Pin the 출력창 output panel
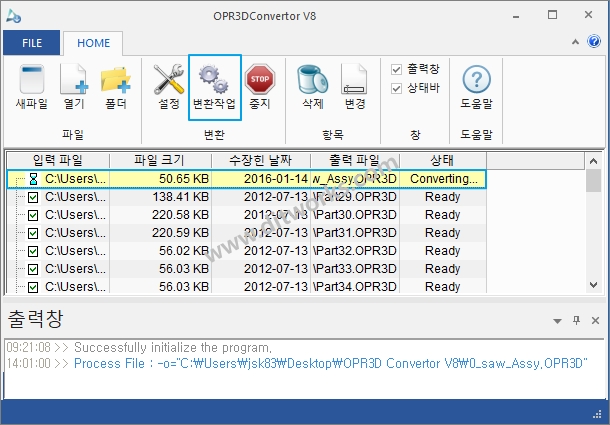 coord(577,320)
